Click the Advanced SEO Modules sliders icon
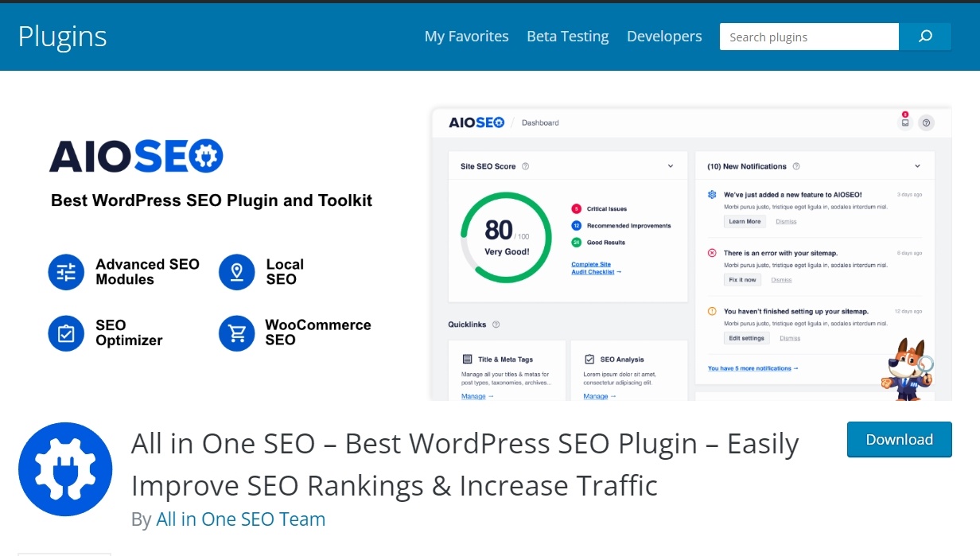980x556 pixels. (x=66, y=272)
